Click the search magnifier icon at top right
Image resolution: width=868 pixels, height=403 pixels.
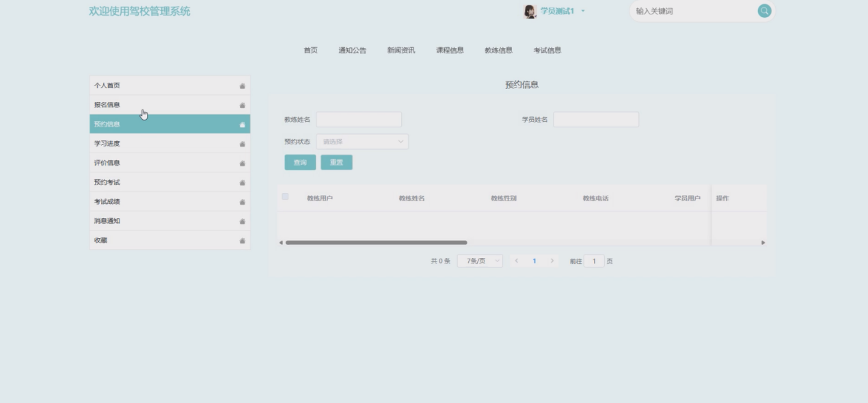(764, 11)
